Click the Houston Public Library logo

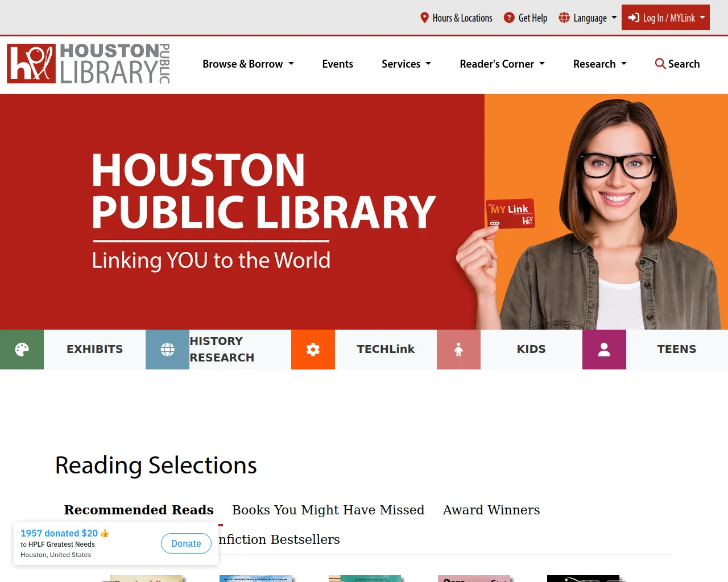pos(89,64)
